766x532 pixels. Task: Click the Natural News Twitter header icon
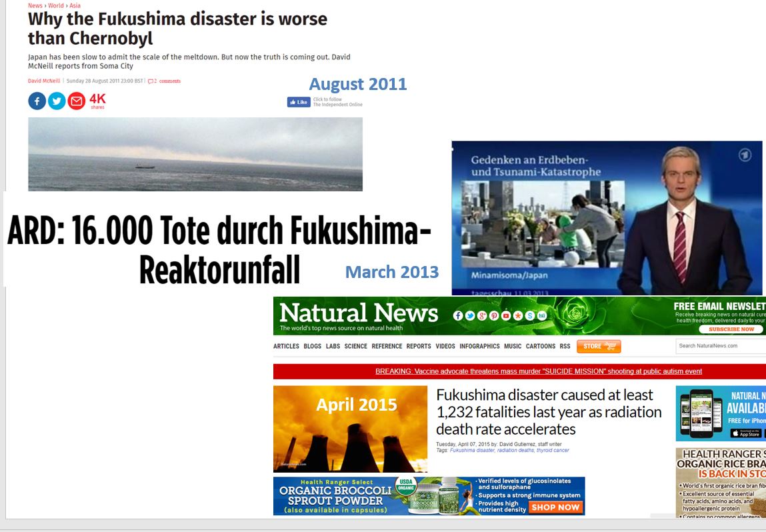[470, 315]
